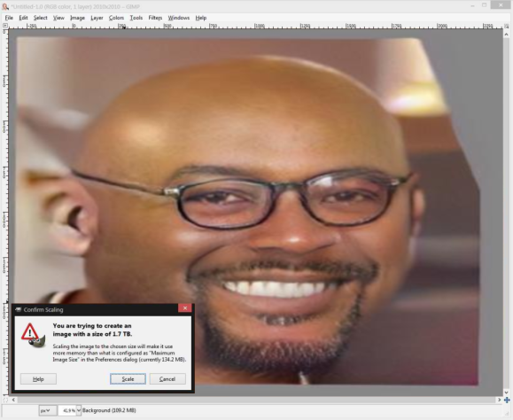Click the Scale button in the dialog

point(128,378)
